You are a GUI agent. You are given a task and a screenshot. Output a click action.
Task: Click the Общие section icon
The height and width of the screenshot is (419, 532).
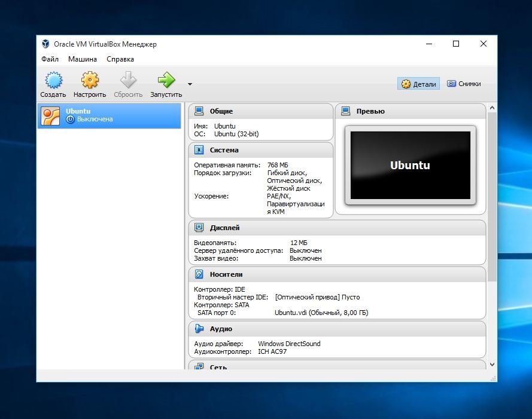199,111
